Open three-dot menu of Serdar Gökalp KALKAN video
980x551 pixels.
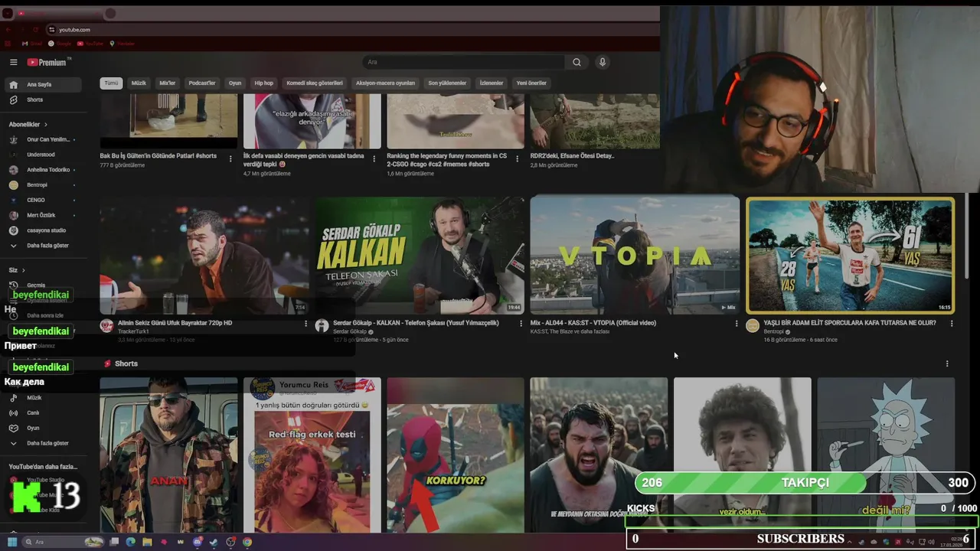point(521,324)
